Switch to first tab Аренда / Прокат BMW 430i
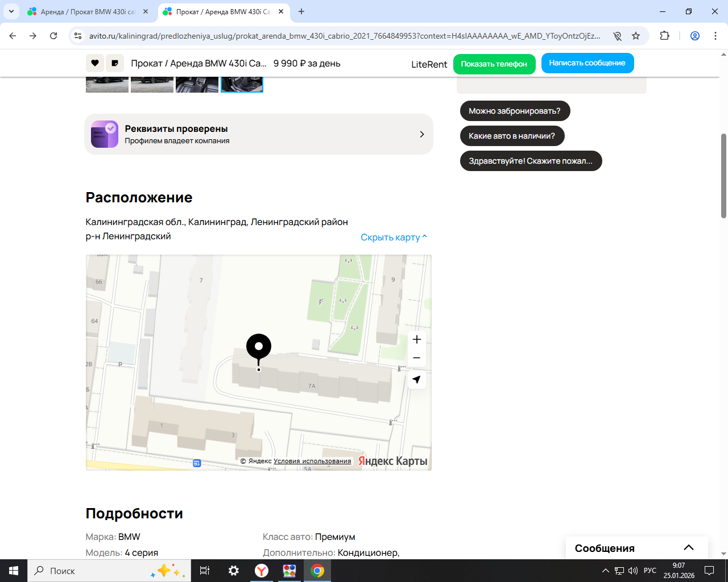The image size is (728, 582). (x=88, y=11)
